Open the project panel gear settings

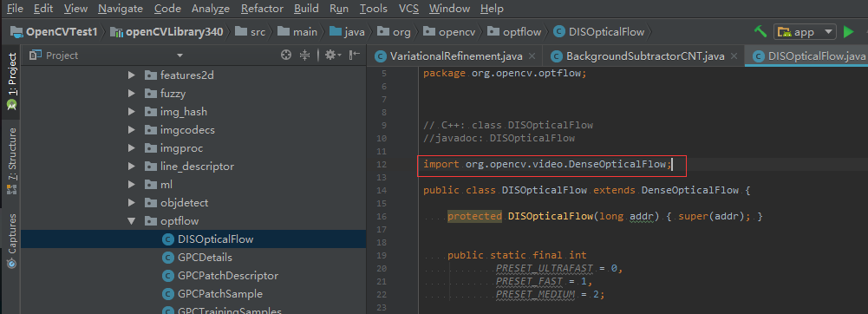333,55
